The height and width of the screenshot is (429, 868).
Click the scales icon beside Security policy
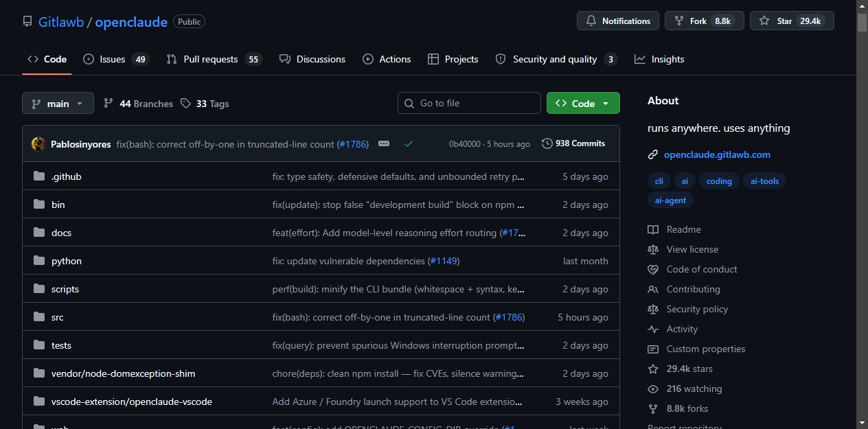tap(653, 309)
